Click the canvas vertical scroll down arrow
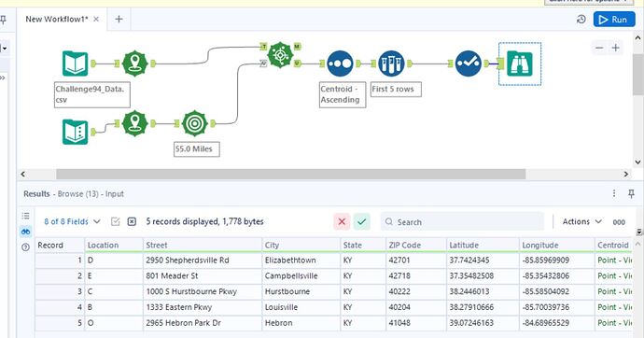Image resolution: width=644 pixels, height=338 pixels. 637,162
